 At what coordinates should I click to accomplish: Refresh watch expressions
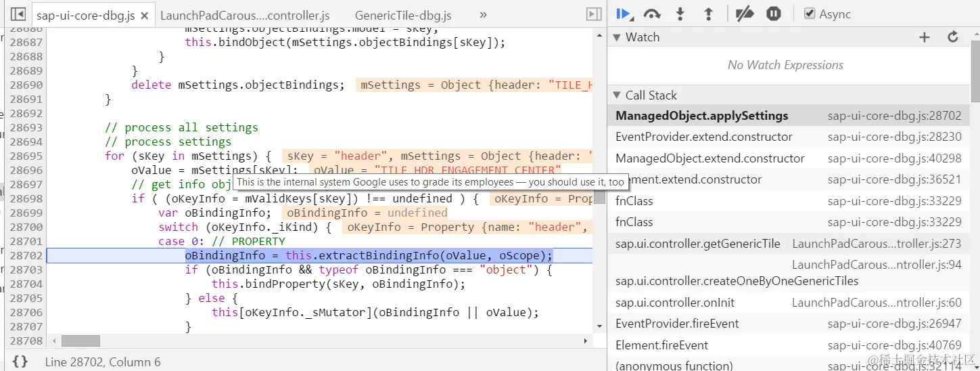click(x=953, y=37)
